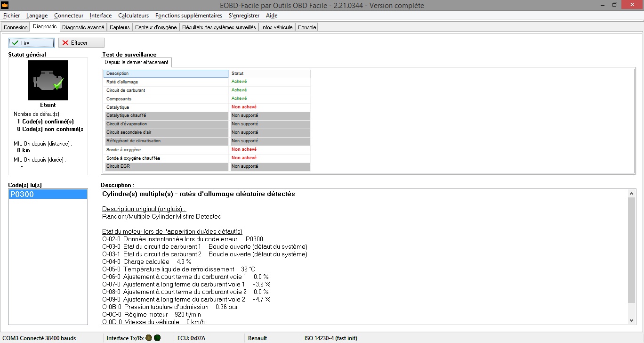Select fault code P0300 in the list
The width and height of the screenshot is (644, 343).
click(x=48, y=194)
